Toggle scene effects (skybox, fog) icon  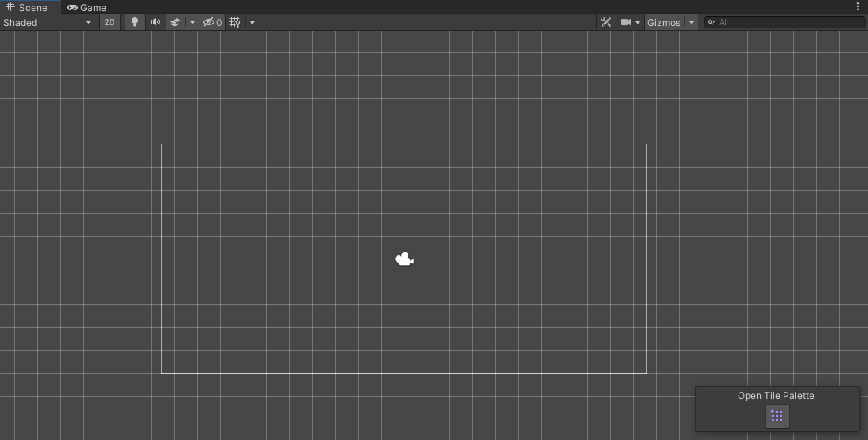175,22
